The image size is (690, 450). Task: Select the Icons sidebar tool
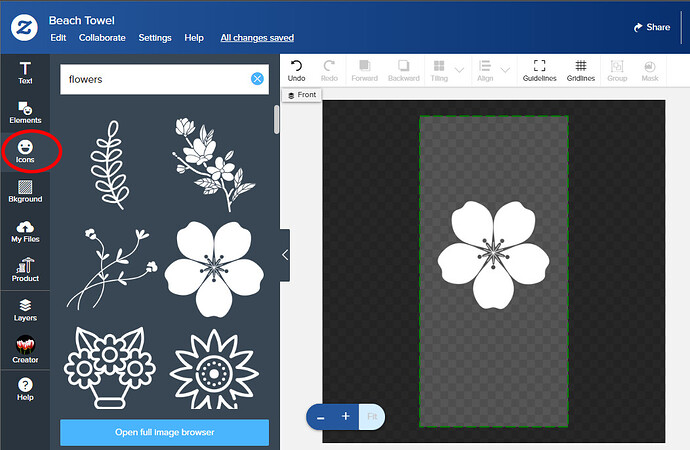(x=25, y=151)
